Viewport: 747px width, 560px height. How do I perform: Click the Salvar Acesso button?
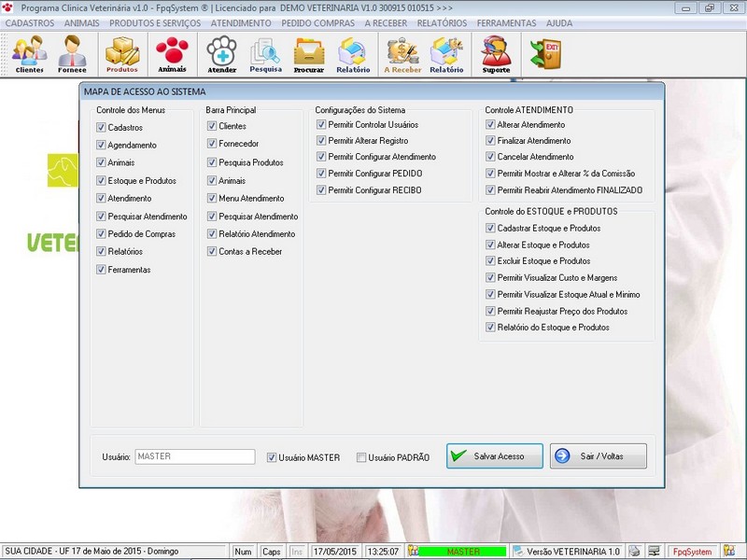pyautogui.click(x=495, y=456)
